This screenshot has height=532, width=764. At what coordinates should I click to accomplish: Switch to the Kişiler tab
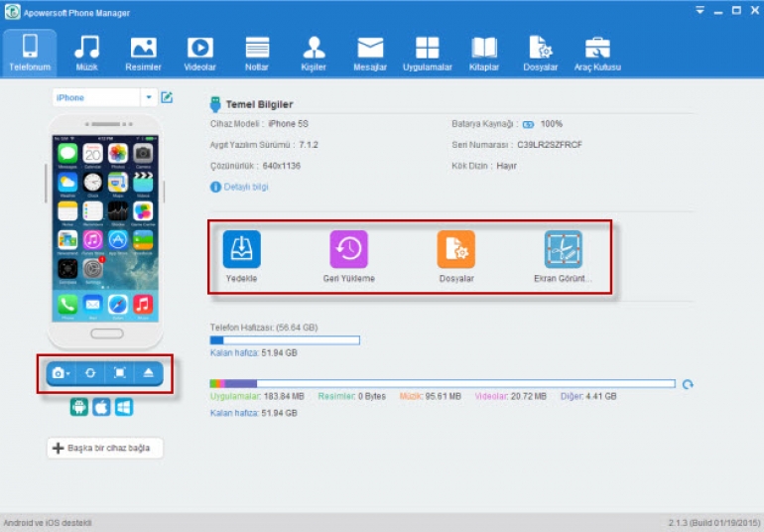click(314, 53)
